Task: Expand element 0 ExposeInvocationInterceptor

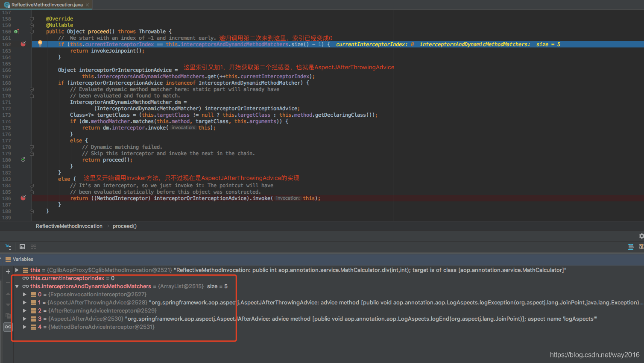Action: [x=24, y=294]
